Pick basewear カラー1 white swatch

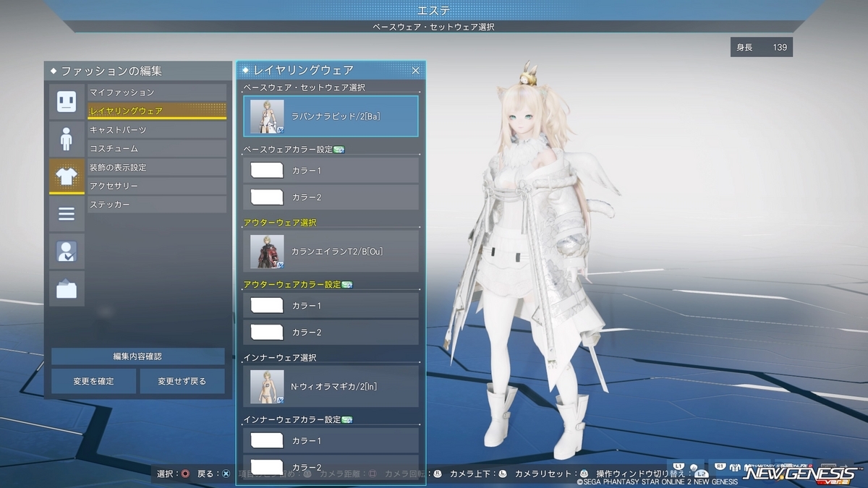coord(266,171)
